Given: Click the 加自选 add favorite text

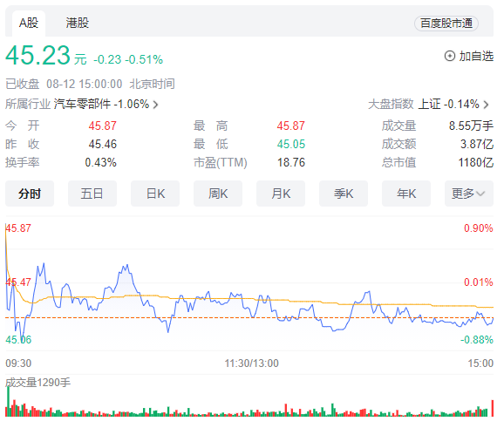Looking at the screenshot, I should (x=476, y=56).
